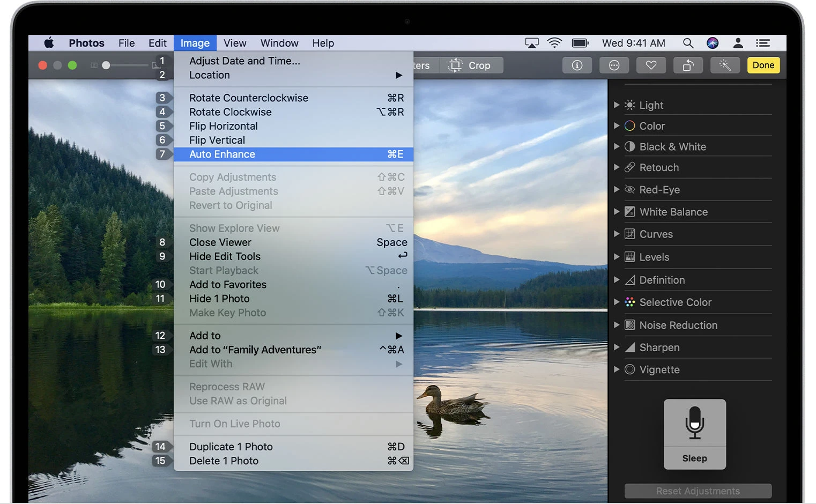Image resolution: width=816 pixels, height=504 pixels.
Task: Choose Delete 1 Photo menu item
Action: [x=293, y=461]
